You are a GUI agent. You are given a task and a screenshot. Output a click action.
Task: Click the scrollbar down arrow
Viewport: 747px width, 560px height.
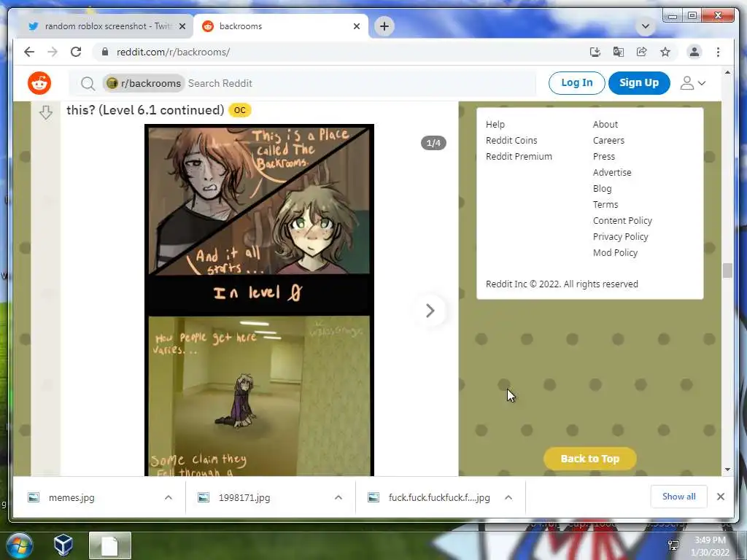click(x=727, y=470)
